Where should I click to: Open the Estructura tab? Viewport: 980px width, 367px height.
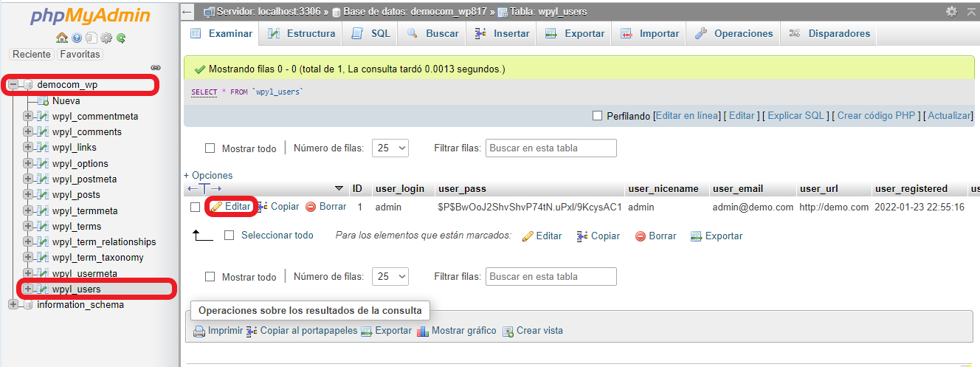click(301, 33)
